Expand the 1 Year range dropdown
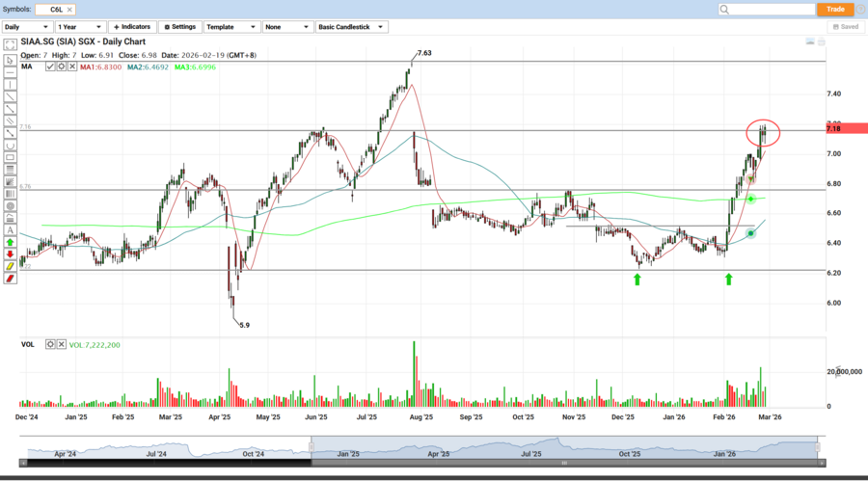The height and width of the screenshot is (481, 868). point(80,27)
